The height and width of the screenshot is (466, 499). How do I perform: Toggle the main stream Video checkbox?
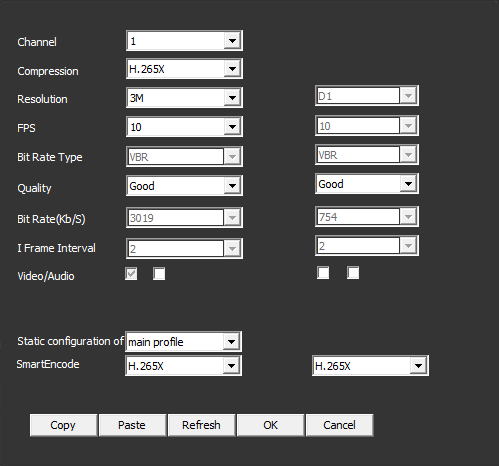click(x=131, y=274)
